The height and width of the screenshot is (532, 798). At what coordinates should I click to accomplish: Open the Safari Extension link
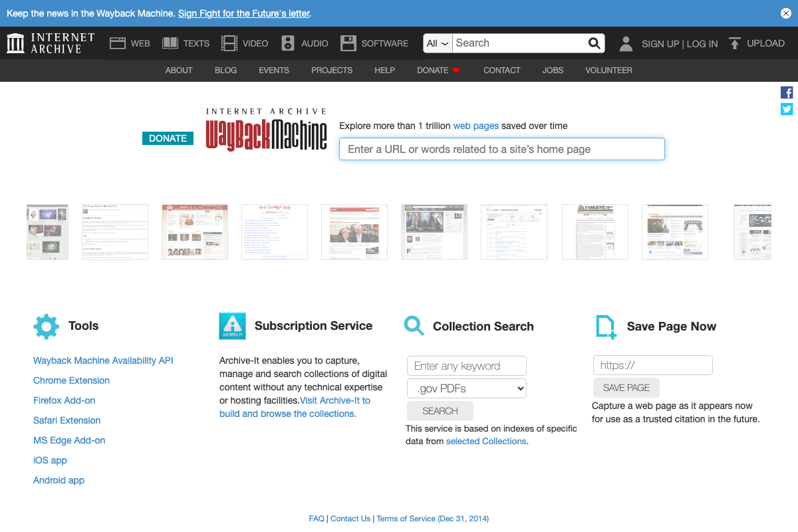pyautogui.click(x=66, y=420)
